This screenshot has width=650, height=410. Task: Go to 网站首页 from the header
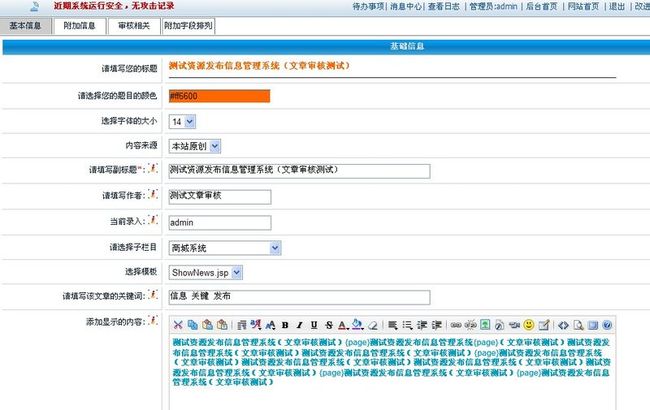[x=583, y=6]
